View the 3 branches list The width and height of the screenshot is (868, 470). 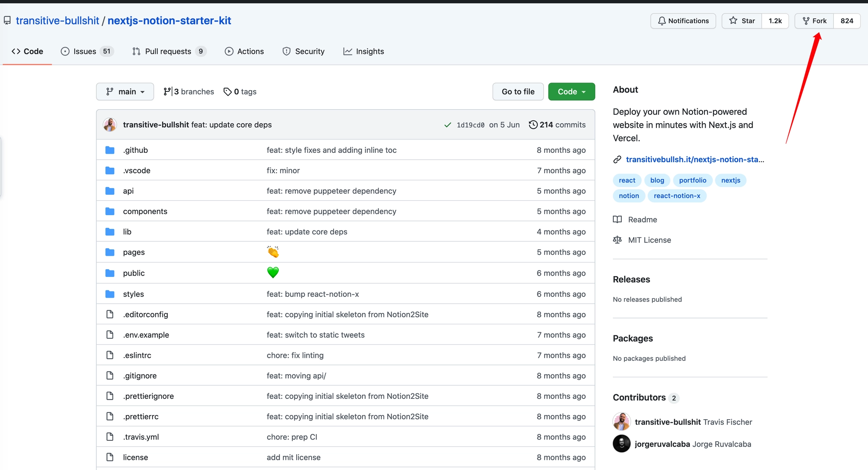189,91
